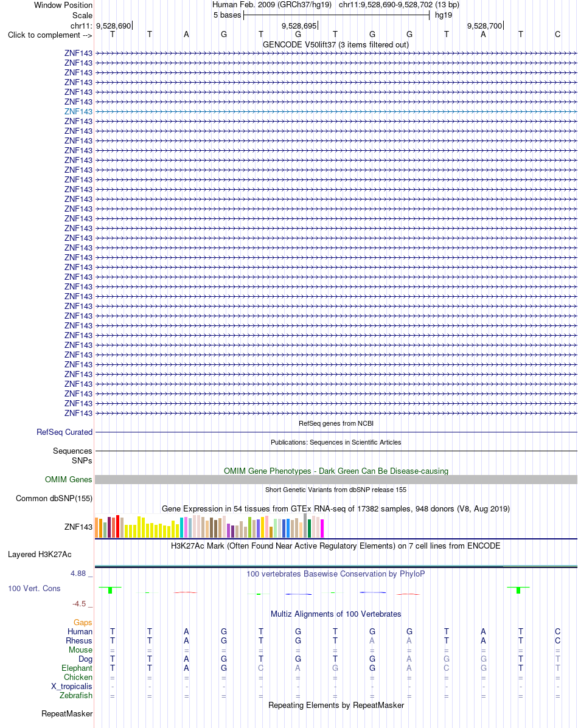This screenshot has height=728, width=578.
Task: Click the 'RefSeq genes from NCBI' title
Action: coord(336,423)
